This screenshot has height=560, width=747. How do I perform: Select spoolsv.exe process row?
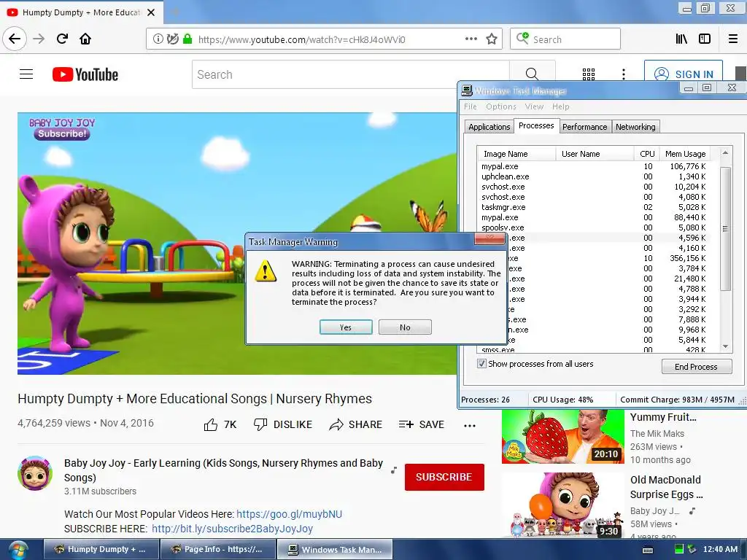[593, 227]
